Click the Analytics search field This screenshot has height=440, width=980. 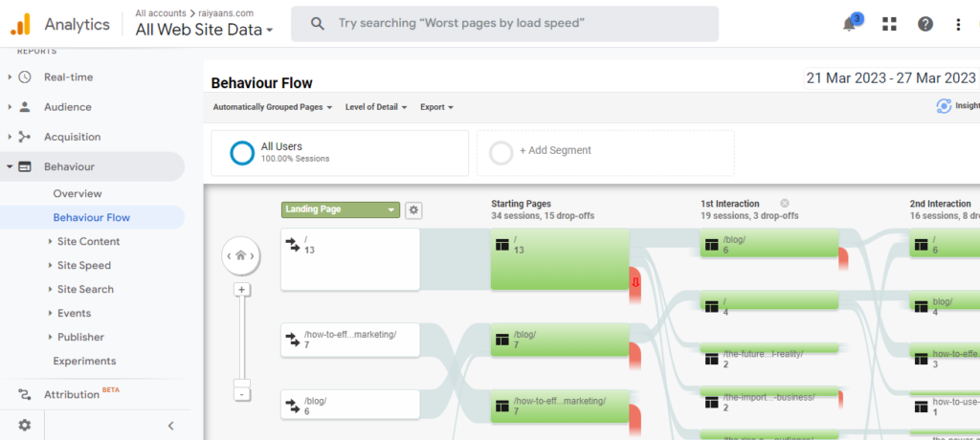coord(504,24)
